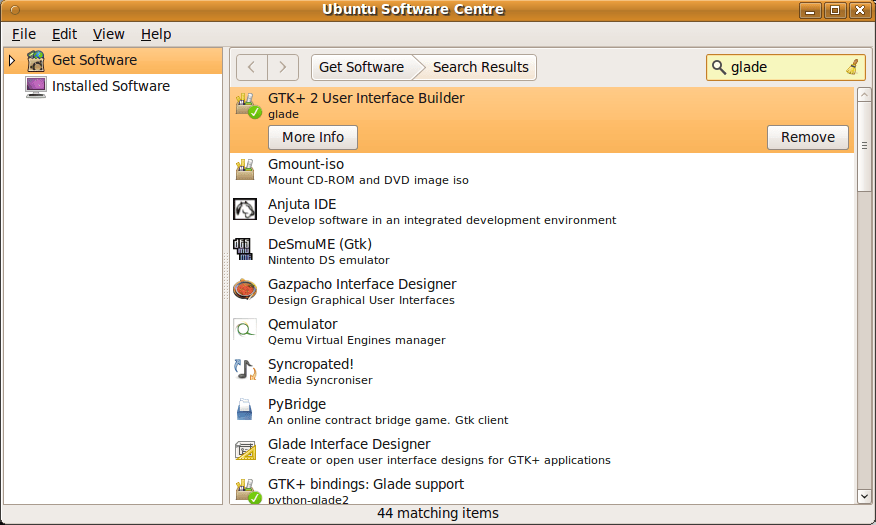Clear the search with the broom icon

coord(852,67)
